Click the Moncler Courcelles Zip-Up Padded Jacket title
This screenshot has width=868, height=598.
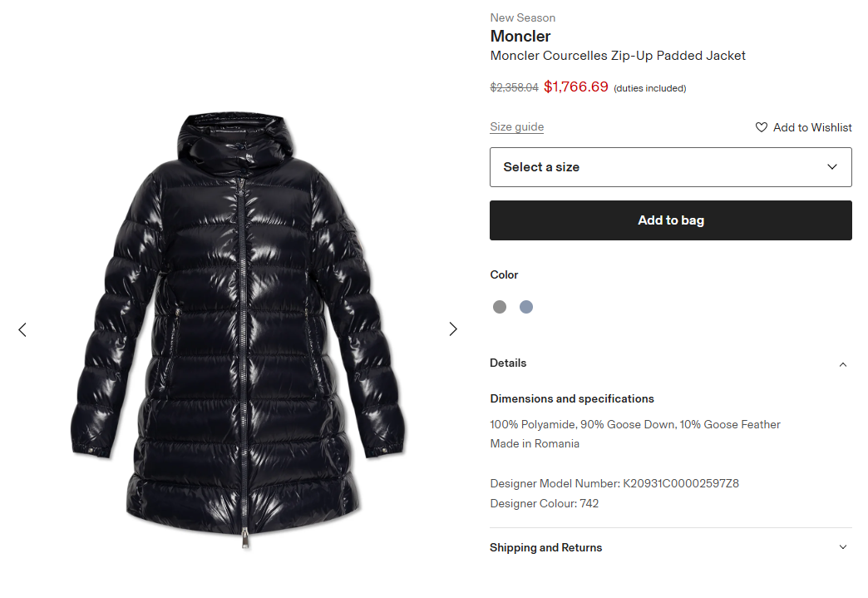pos(618,56)
